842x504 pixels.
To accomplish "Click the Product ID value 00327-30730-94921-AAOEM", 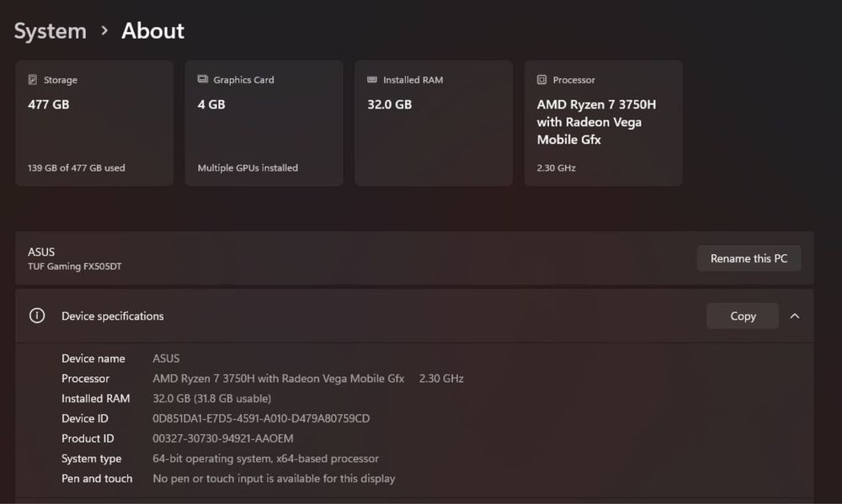I will (223, 438).
